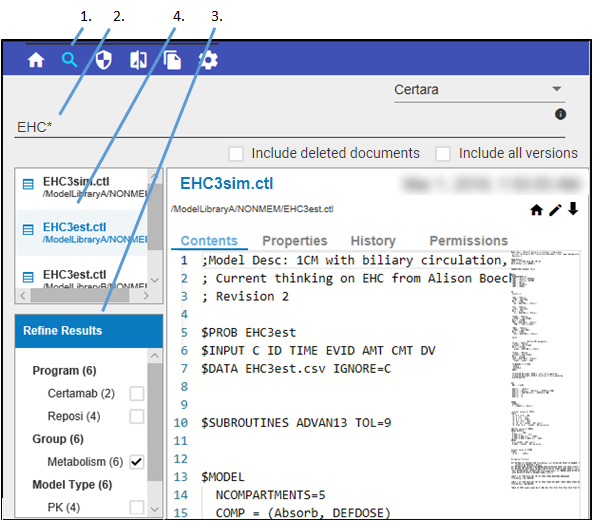The image size is (593, 521).
Task: Select the compare documents icon
Action: pyautogui.click(x=138, y=60)
